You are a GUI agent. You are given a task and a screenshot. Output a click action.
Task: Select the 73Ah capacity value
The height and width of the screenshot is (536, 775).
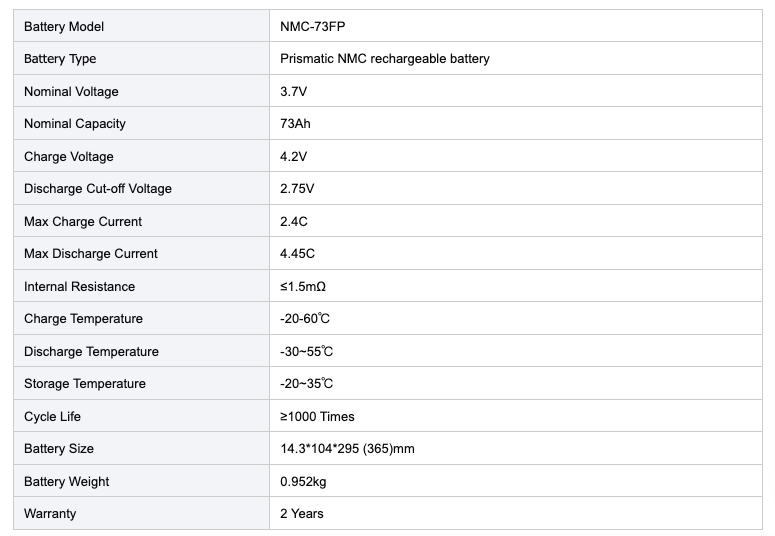[295, 124]
